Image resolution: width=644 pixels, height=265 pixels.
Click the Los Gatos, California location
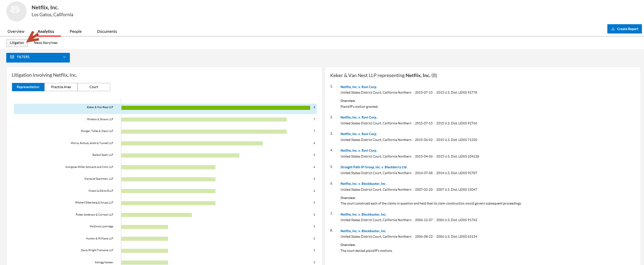52,15
